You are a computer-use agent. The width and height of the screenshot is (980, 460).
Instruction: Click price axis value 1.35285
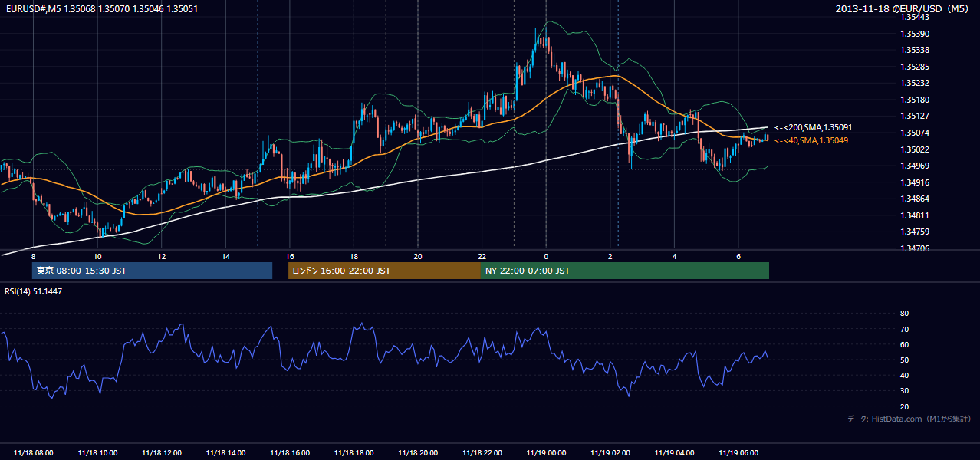click(914, 67)
